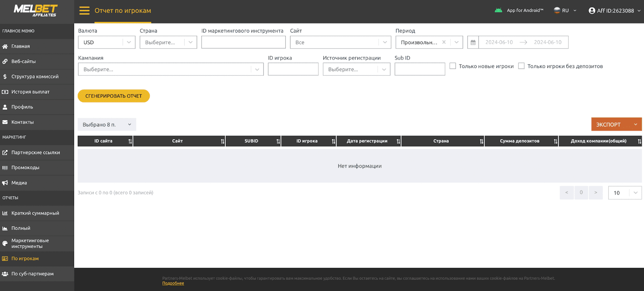
Task: Click the home icon beside Главная
Action: click(5, 46)
